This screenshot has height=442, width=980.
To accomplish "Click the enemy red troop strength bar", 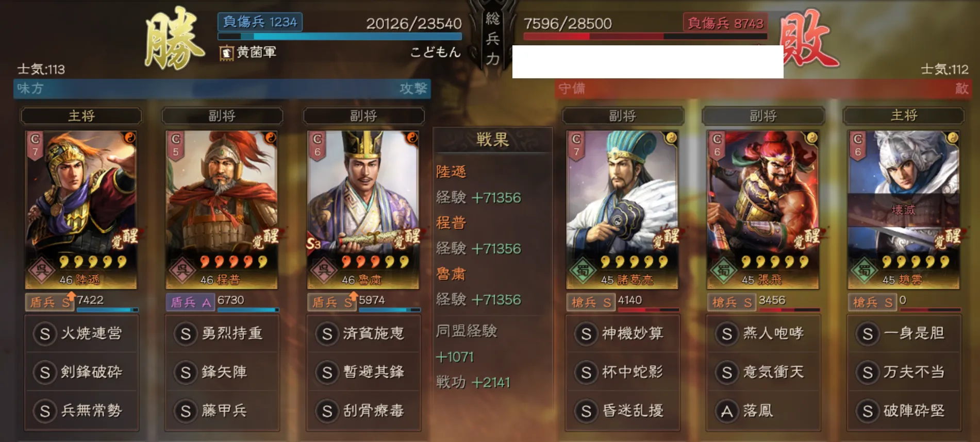I will (645, 36).
